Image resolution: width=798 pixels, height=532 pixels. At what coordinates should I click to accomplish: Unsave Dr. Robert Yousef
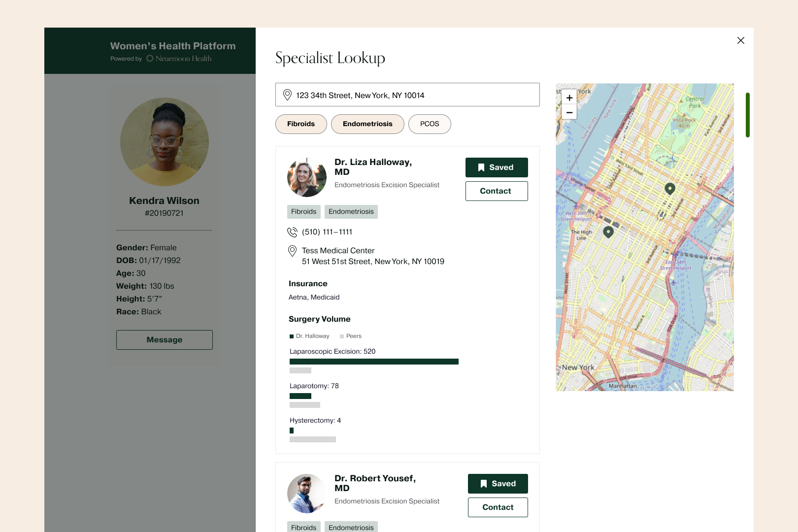tap(498, 484)
